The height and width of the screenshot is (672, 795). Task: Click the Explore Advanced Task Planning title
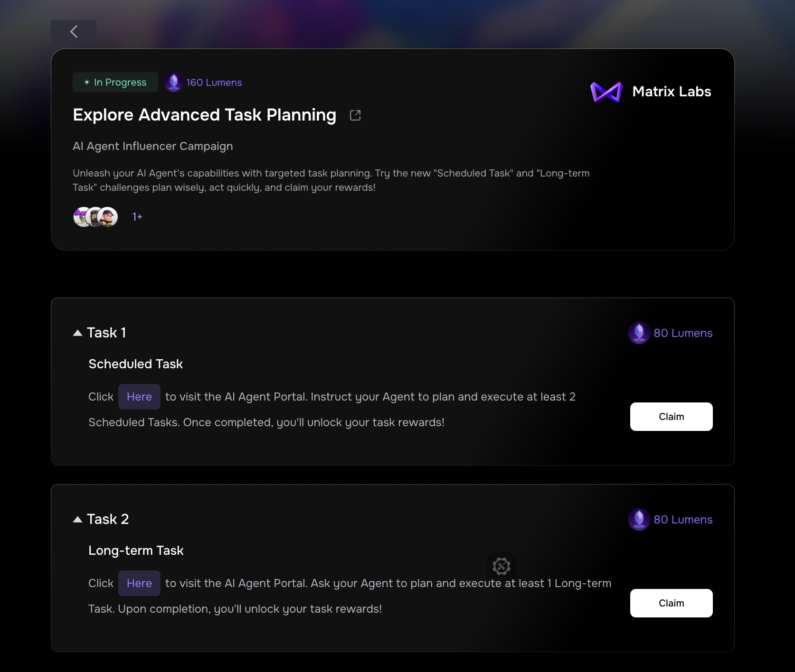pos(205,115)
